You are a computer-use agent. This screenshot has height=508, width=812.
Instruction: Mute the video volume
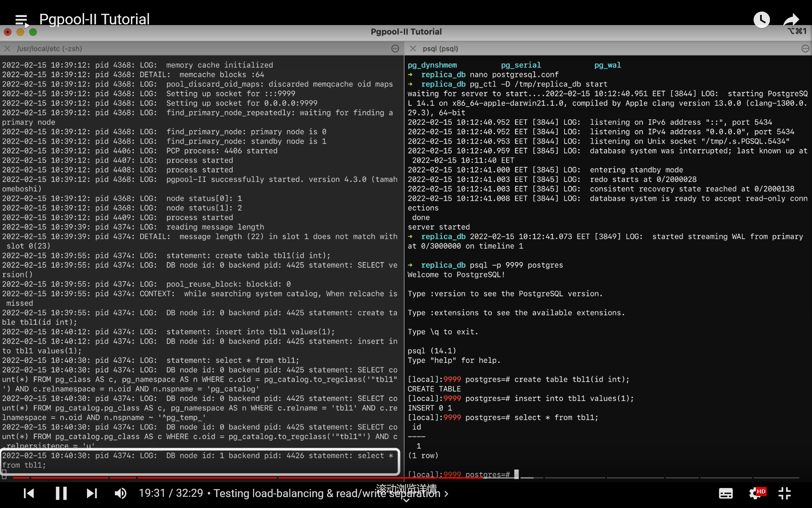(120, 493)
